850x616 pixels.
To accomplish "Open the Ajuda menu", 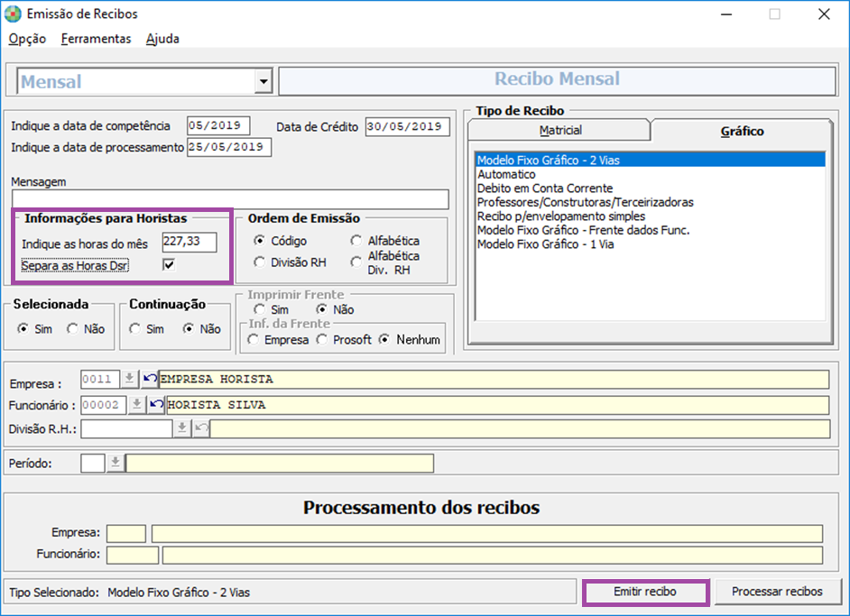I will coord(162,39).
